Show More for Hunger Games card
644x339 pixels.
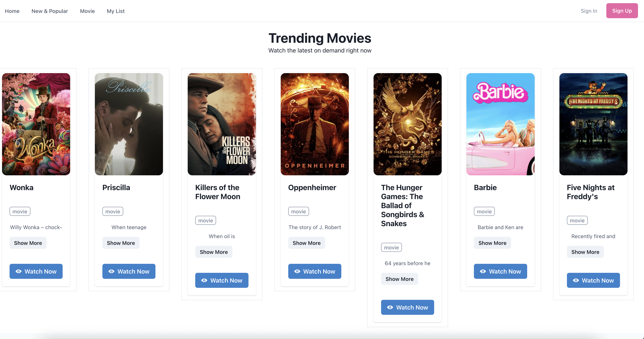399,279
